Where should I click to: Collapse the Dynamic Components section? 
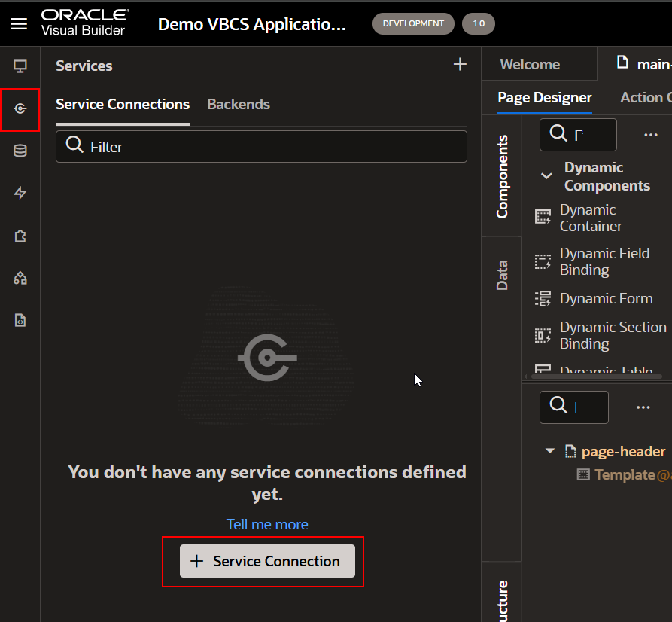tap(546, 176)
